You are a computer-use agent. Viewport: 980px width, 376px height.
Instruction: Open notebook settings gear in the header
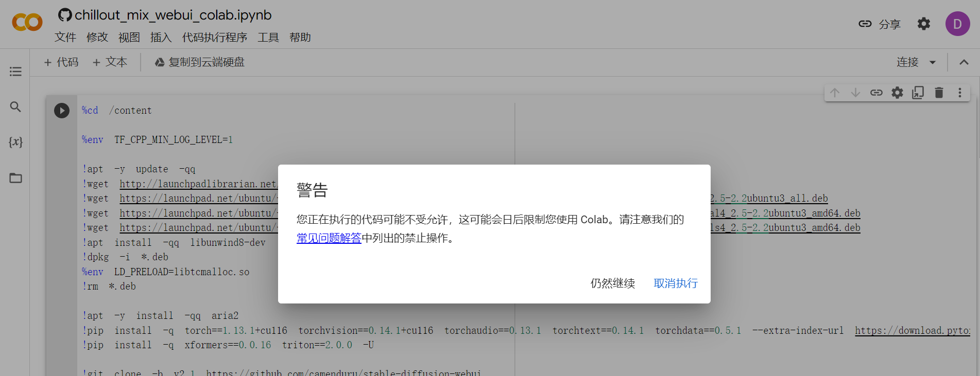point(924,24)
